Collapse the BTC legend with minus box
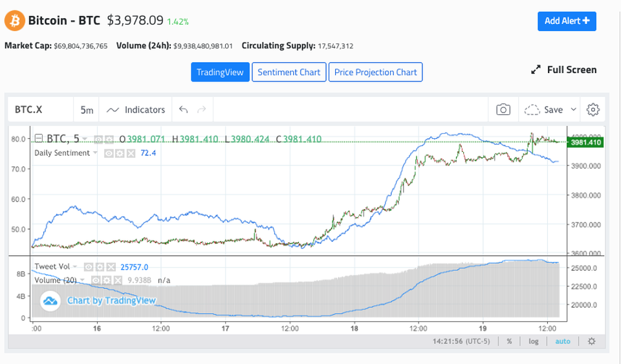The image size is (621, 364). click(x=38, y=138)
